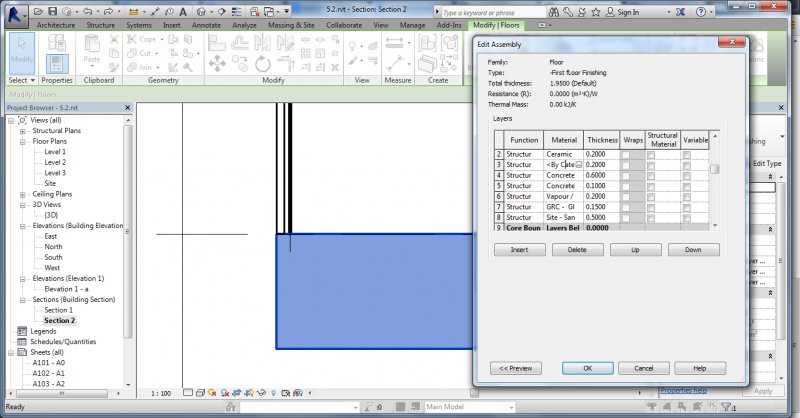Click the Undo arrow icon

pyautogui.click(x=87, y=11)
